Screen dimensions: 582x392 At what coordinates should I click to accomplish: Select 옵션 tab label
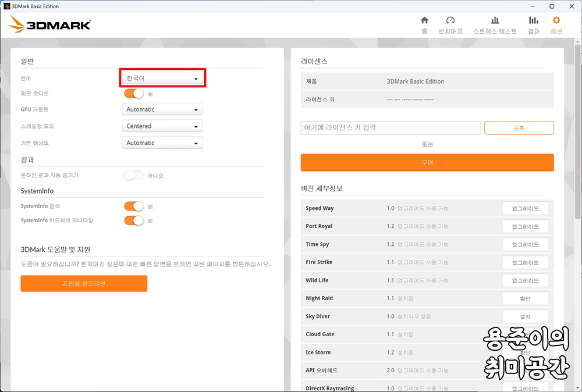pyautogui.click(x=556, y=31)
